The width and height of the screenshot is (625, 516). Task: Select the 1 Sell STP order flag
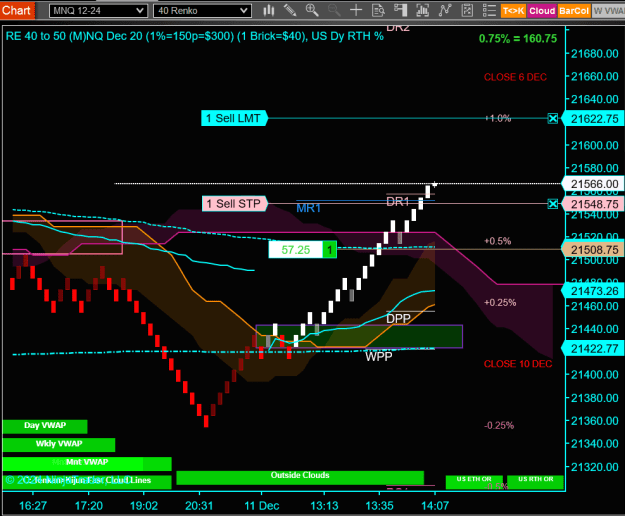click(234, 204)
